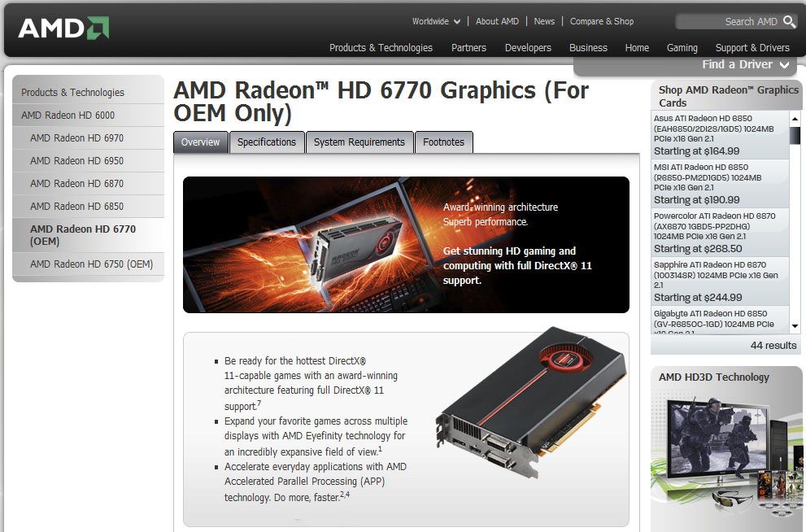806x532 pixels.
Task: Open AMD Radeon HD 6970 sidebar link
Action: 76,138
